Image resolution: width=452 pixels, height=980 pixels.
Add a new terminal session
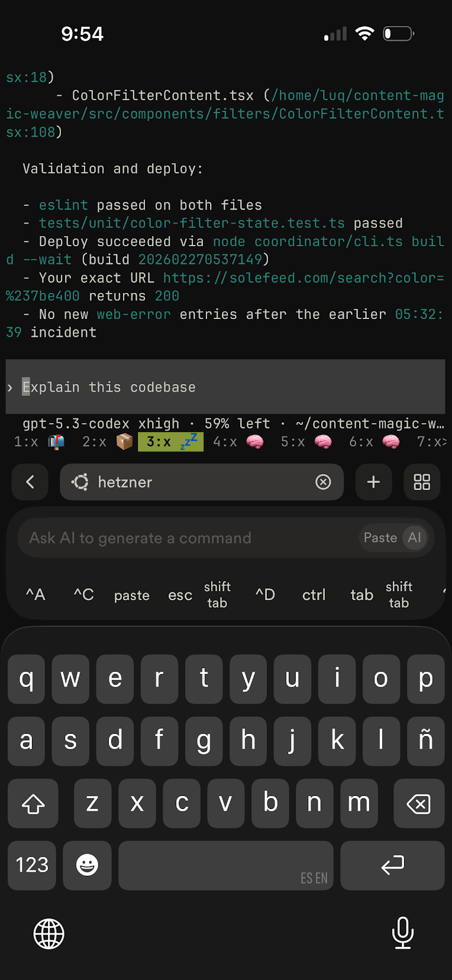pos(373,482)
